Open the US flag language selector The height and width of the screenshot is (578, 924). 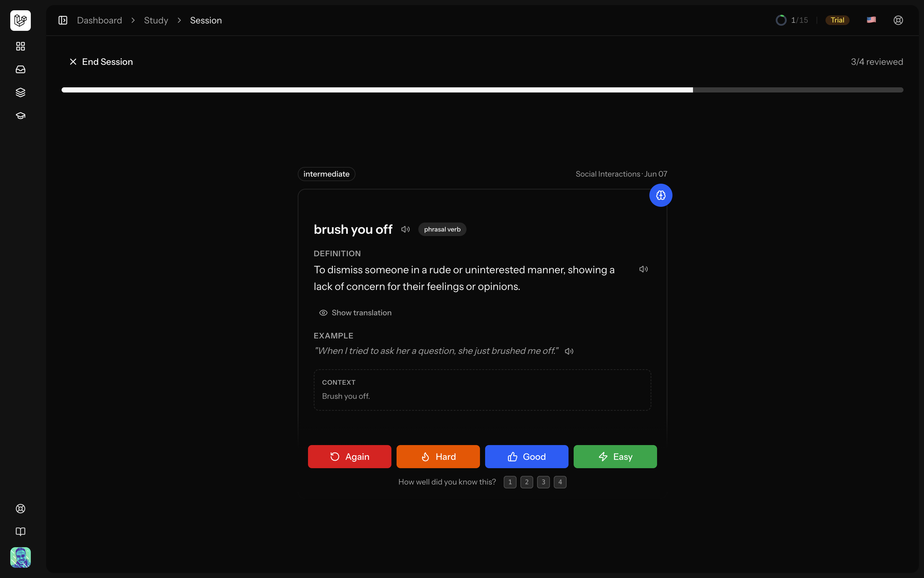871,20
